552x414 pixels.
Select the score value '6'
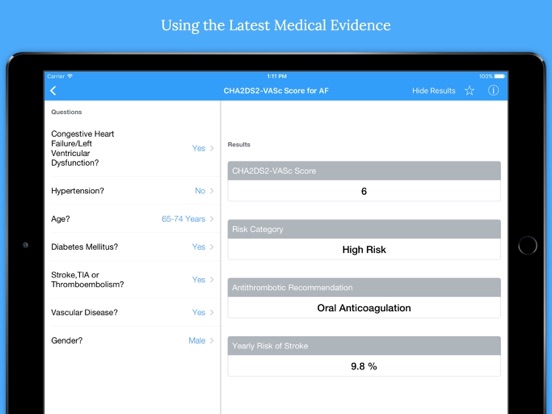364,191
